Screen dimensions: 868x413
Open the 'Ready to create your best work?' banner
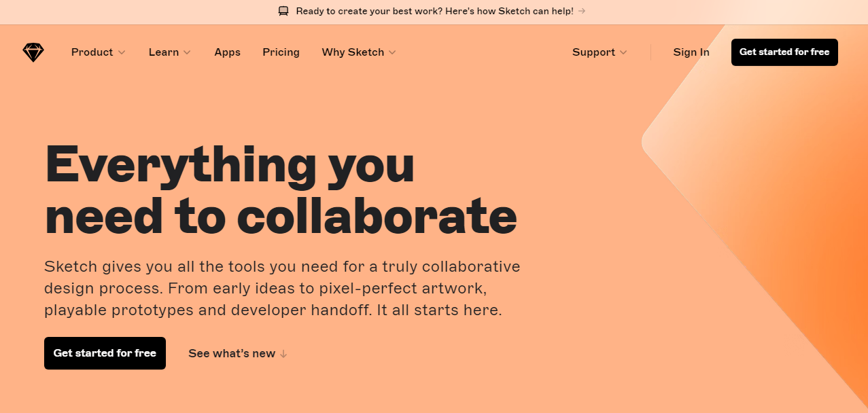click(432, 11)
